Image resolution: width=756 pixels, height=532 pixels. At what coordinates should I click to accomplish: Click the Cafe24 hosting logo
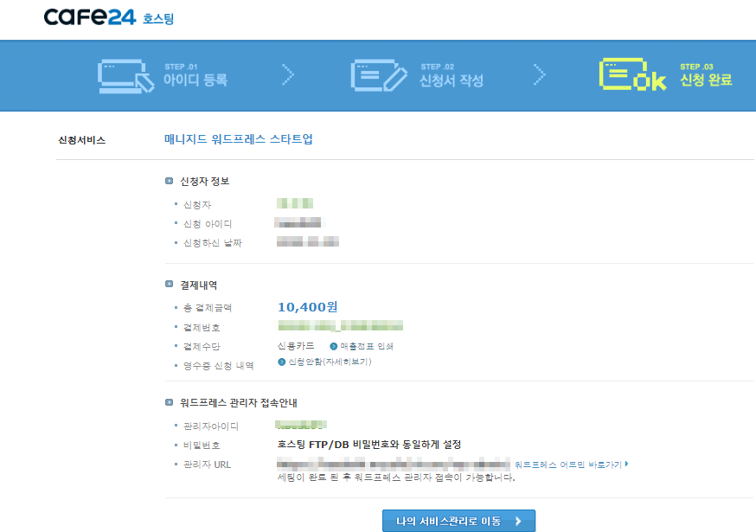pyautogui.click(x=108, y=17)
